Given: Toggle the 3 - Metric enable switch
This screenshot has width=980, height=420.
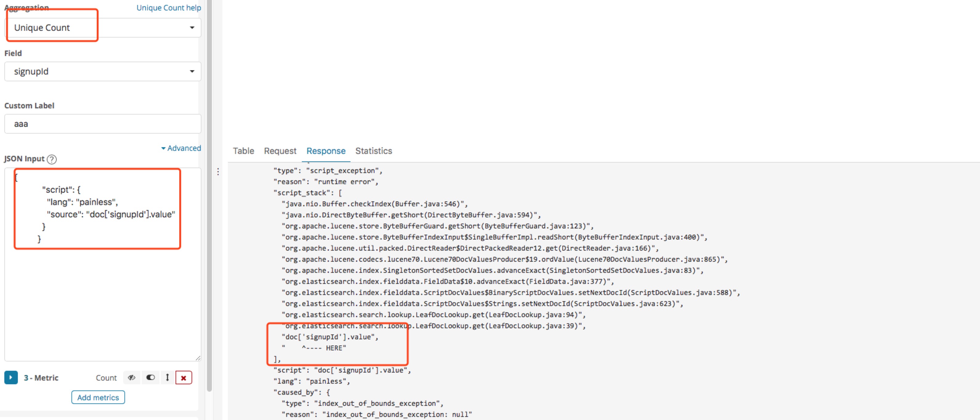Looking at the screenshot, I should coord(151,378).
